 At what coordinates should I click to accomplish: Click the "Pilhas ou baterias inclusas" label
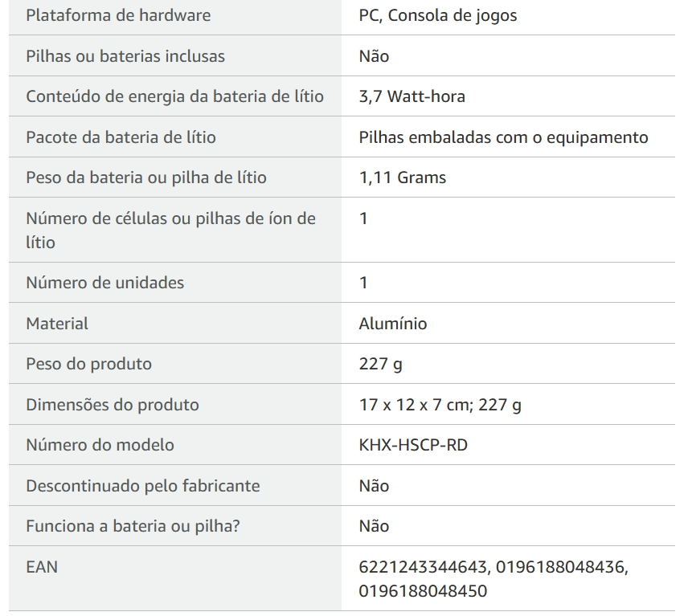[125, 56]
